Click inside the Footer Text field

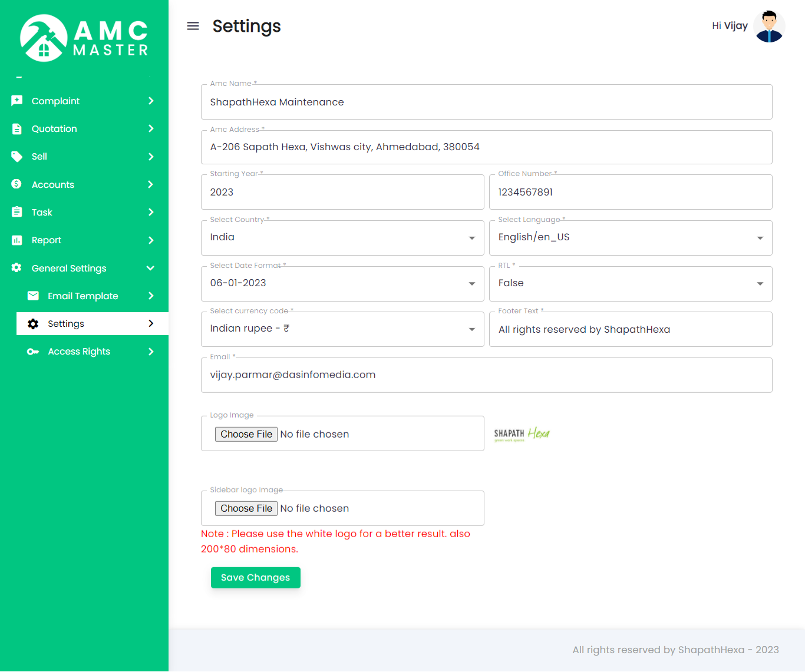pyautogui.click(x=631, y=329)
